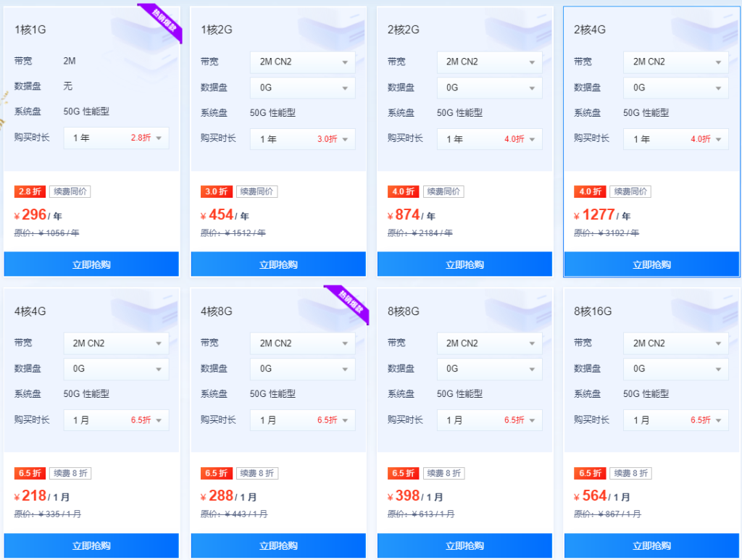Viewport: 742px width, 560px height.
Task: Click 立即抢购 under the 8核16G card
Action: 650,546
